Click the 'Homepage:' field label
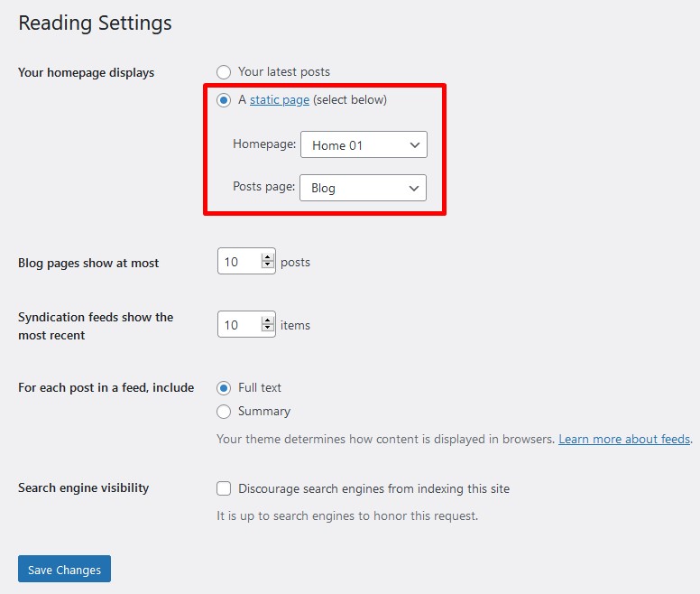Viewport: 700px width, 594px height. tap(263, 144)
